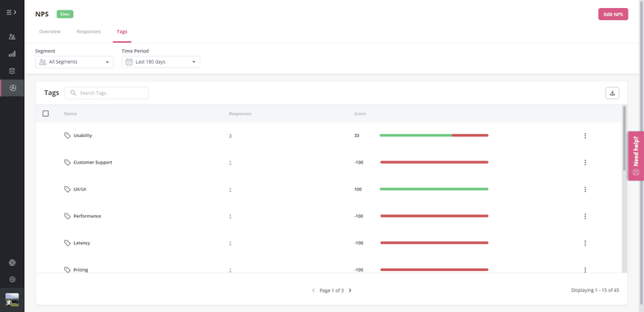Select the Latency tag name
The width and height of the screenshot is (644, 312).
pyautogui.click(x=82, y=243)
